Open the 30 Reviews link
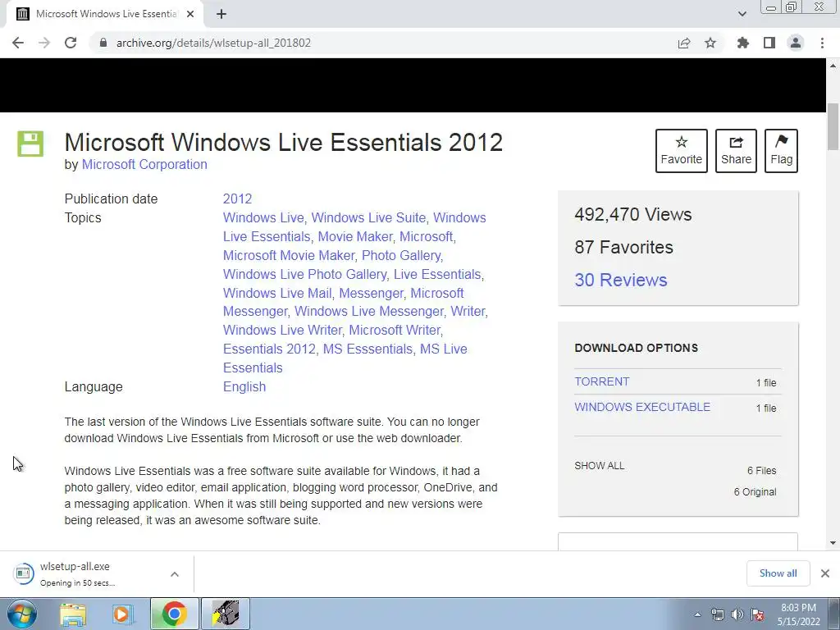The image size is (840, 630). pyautogui.click(x=621, y=280)
